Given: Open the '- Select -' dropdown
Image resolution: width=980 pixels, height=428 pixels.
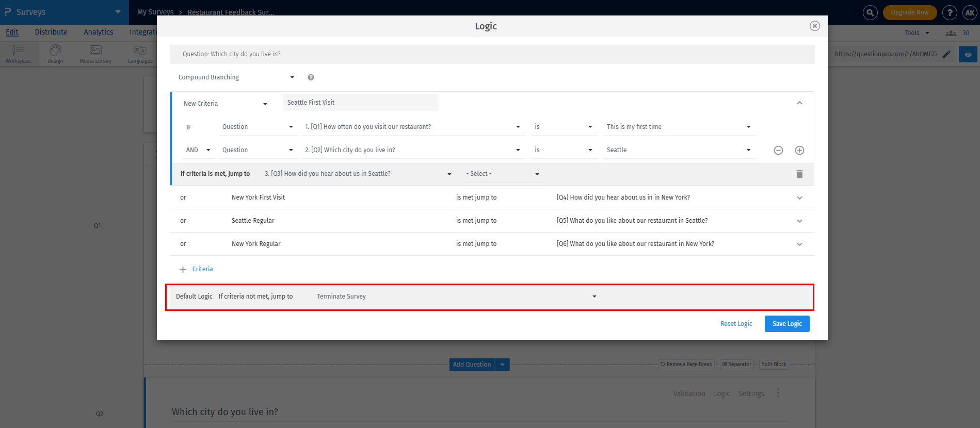Looking at the screenshot, I should pyautogui.click(x=503, y=174).
